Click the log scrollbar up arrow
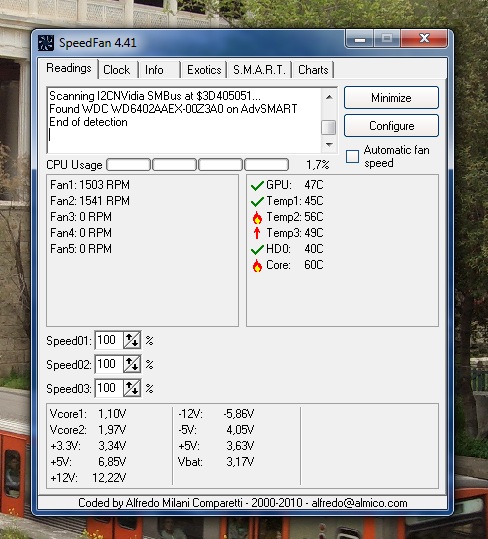 [329, 97]
